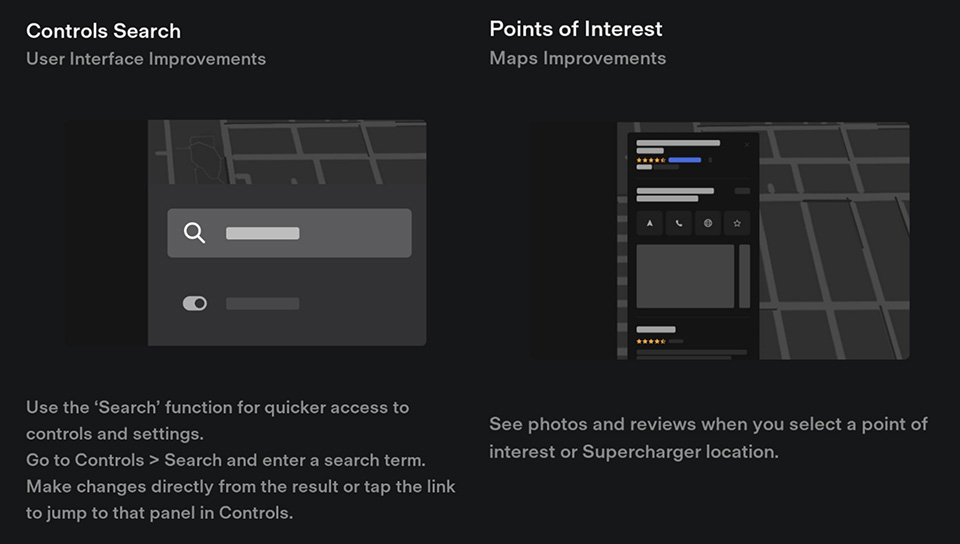Click the small gray pill button in card
This screenshot has width=960, height=544.
click(742, 191)
